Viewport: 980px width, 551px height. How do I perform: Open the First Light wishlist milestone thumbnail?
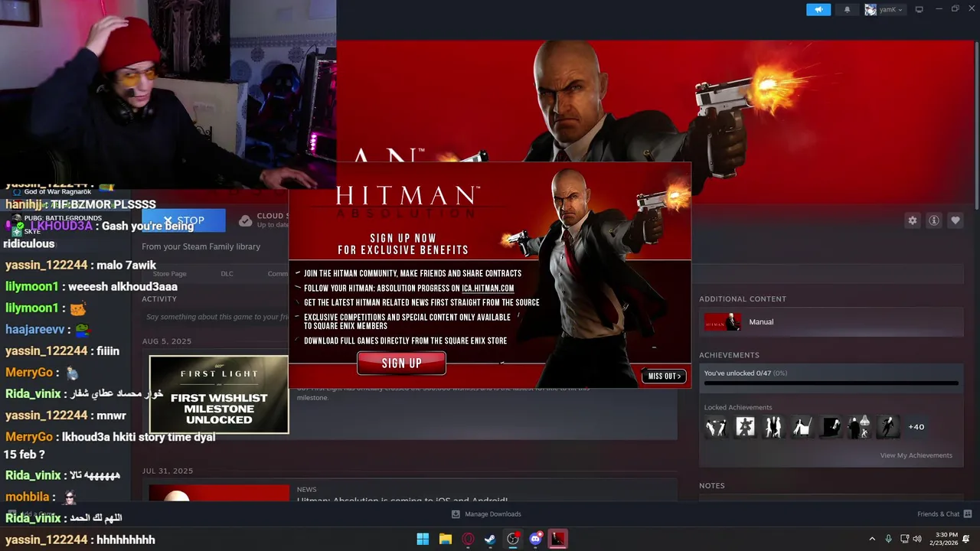click(219, 394)
